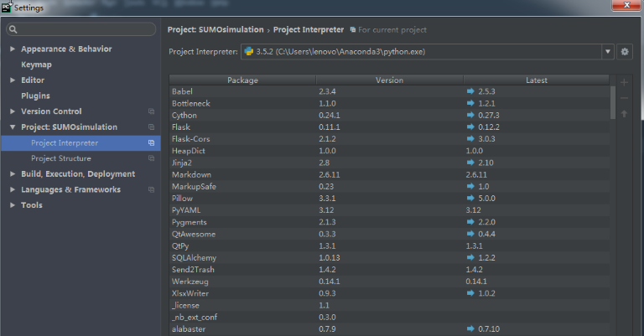This screenshot has width=644, height=336.
Task: Click the search magnifier icon
Action: (x=13, y=29)
